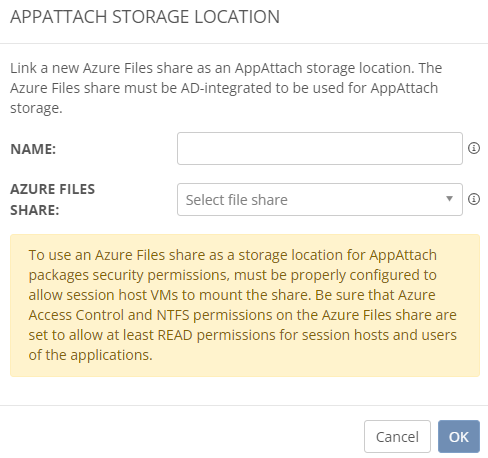Focus the Name text input
This screenshot has width=488, height=458.
point(320,148)
